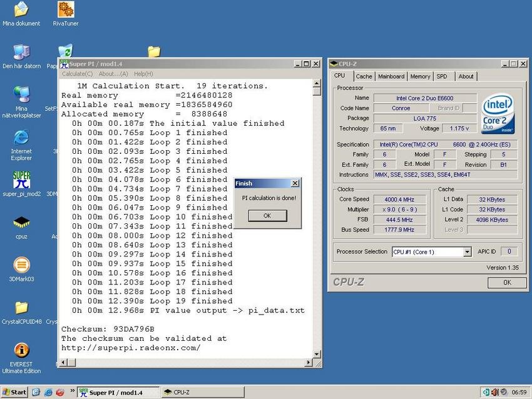This screenshot has height=399, width=532.
Task: Click CPU-Z title bar chip icon
Action: (x=334, y=64)
